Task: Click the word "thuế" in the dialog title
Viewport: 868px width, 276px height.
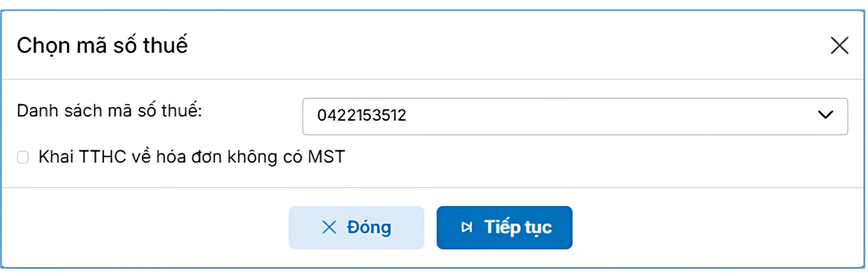Action: pos(165,45)
